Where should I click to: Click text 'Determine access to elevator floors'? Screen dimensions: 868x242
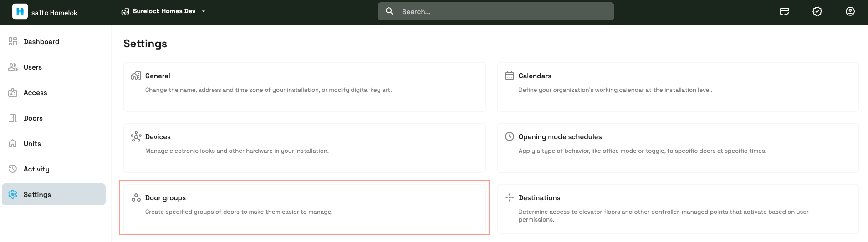pos(569,212)
